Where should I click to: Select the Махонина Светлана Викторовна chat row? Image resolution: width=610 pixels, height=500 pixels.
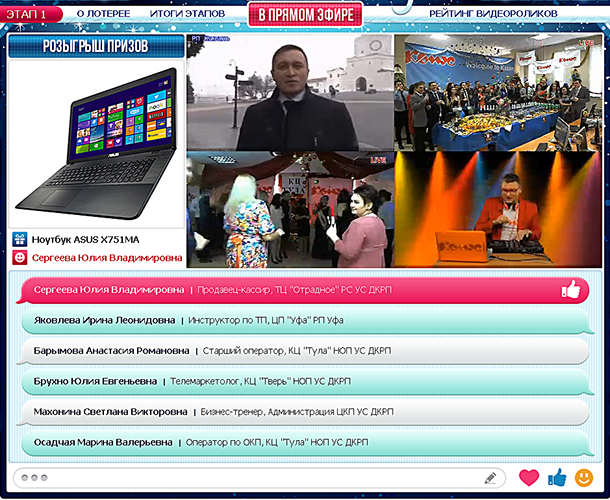click(303, 412)
